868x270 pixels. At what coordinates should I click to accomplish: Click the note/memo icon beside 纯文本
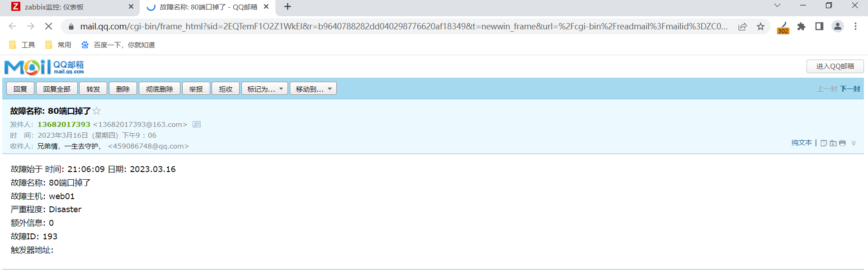click(x=824, y=143)
